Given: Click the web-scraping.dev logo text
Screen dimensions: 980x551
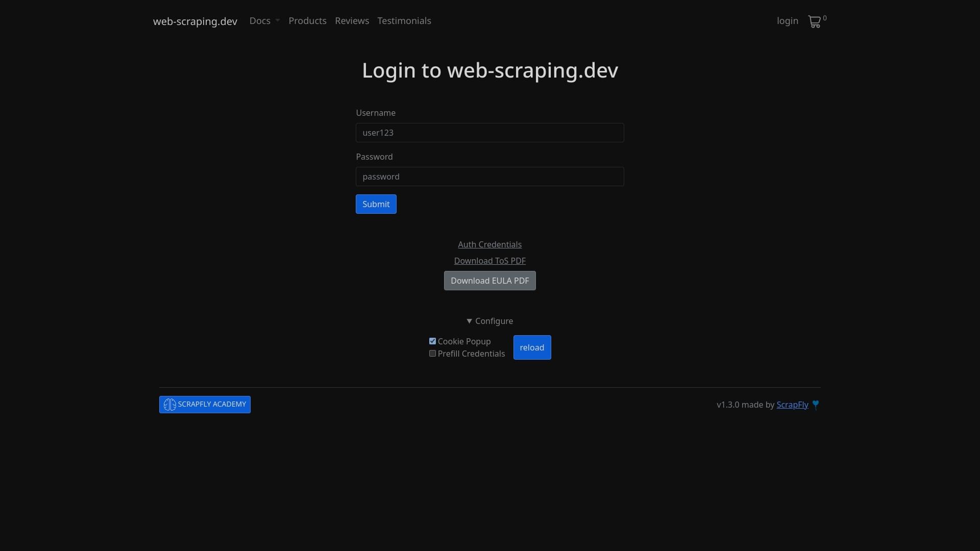Looking at the screenshot, I should (x=194, y=21).
